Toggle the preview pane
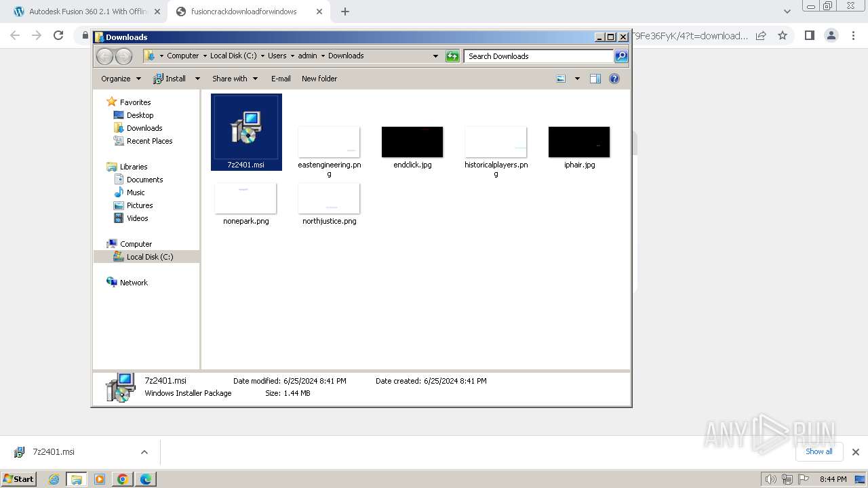Viewport: 868px width, 488px height. tap(595, 79)
